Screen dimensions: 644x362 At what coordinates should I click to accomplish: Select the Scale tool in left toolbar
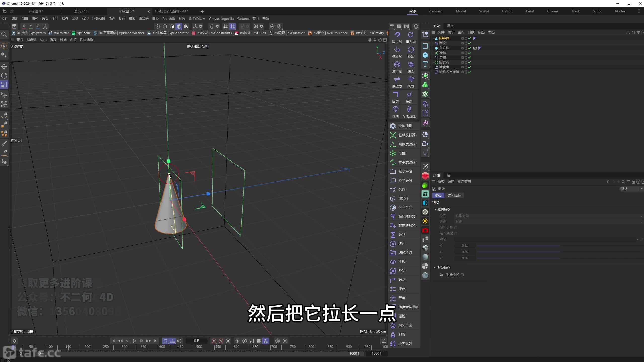click(x=4, y=85)
